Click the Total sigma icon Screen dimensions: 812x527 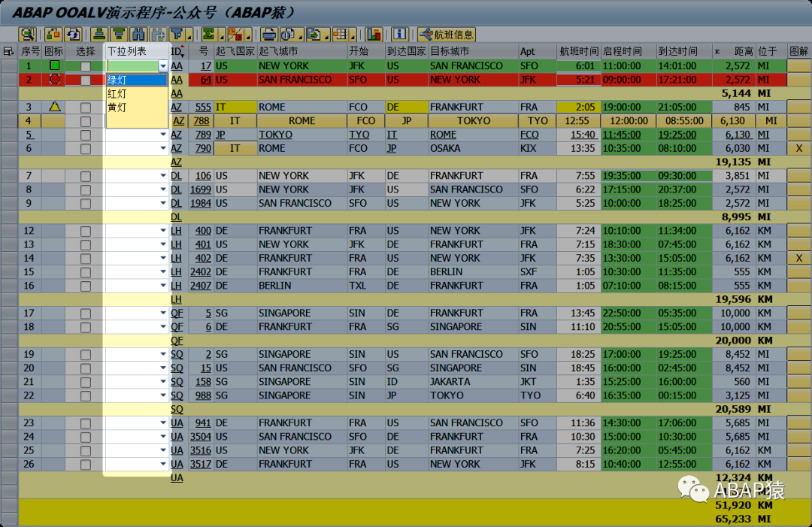(209, 35)
